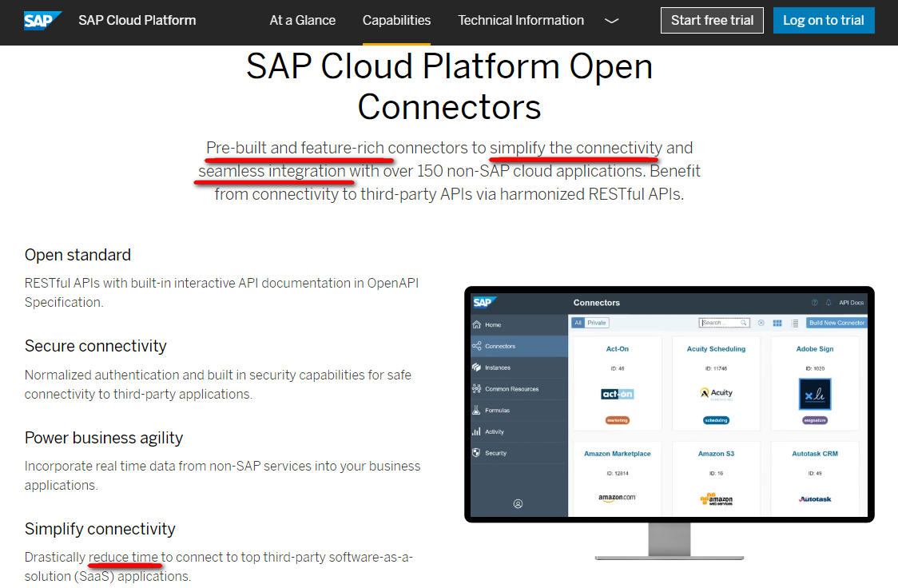Click the help question mark icon
This screenshot has height=588, width=898.
tap(814, 302)
